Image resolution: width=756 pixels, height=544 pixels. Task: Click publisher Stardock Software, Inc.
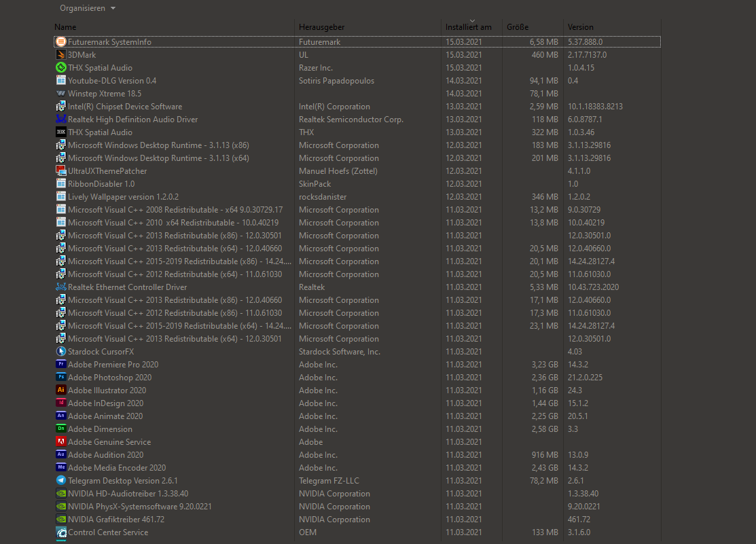(340, 352)
